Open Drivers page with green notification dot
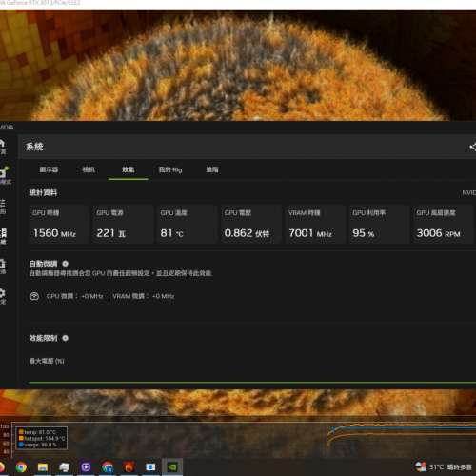 pos(4,175)
